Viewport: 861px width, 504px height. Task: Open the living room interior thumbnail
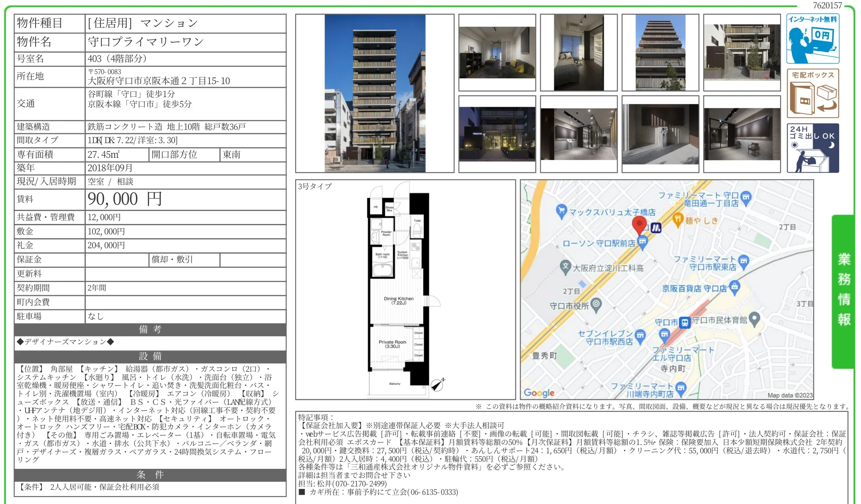click(497, 53)
